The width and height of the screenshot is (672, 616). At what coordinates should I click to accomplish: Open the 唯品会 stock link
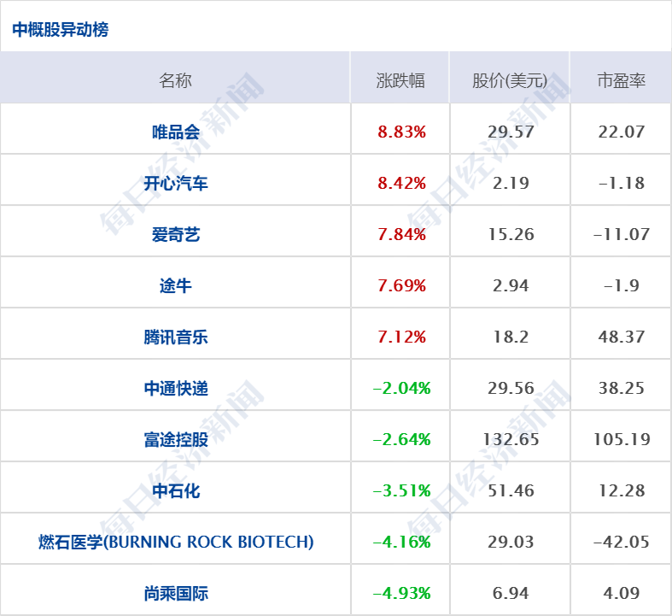pos(176,132)
